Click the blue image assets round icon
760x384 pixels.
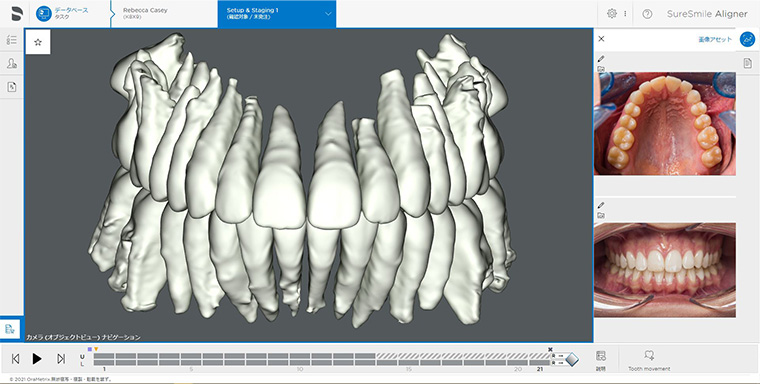(747, 39)
